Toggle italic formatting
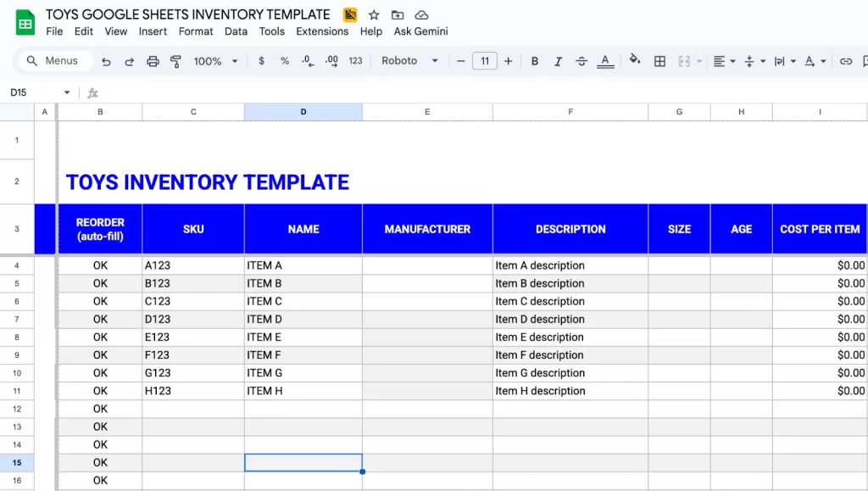 pos(558,61)
